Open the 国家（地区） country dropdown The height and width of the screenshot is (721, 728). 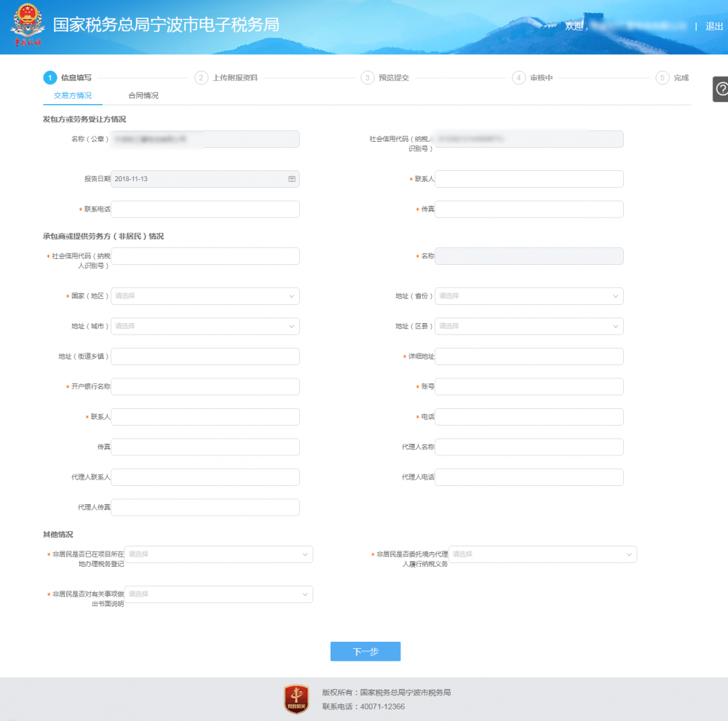205,296
